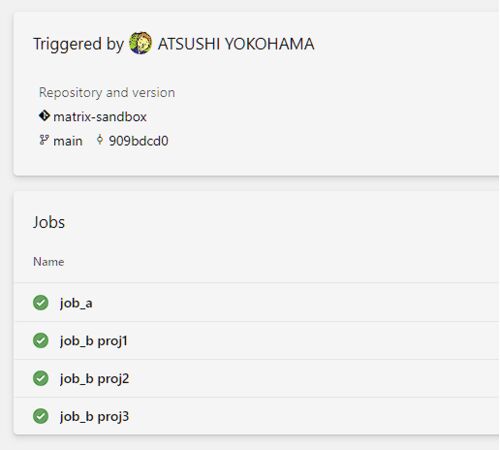Open the matrix-sandbox repository link
The width and height of the screenshot is (500, 450).
coord(100,117)
